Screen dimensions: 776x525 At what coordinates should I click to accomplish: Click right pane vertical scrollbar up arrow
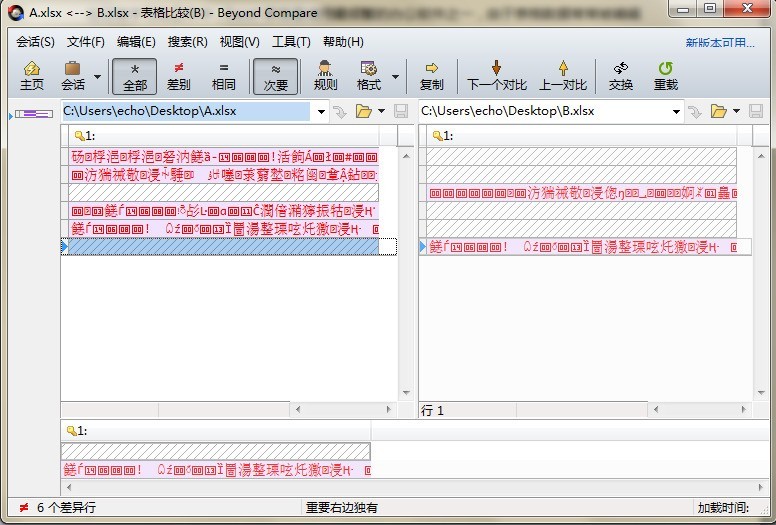[x=761, y=156]
